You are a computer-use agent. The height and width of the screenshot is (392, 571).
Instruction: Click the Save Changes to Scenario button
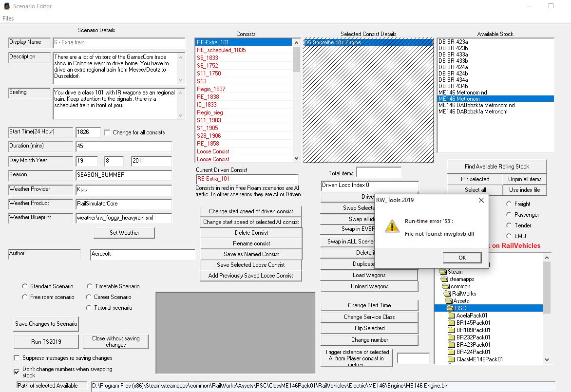[46, 324]
